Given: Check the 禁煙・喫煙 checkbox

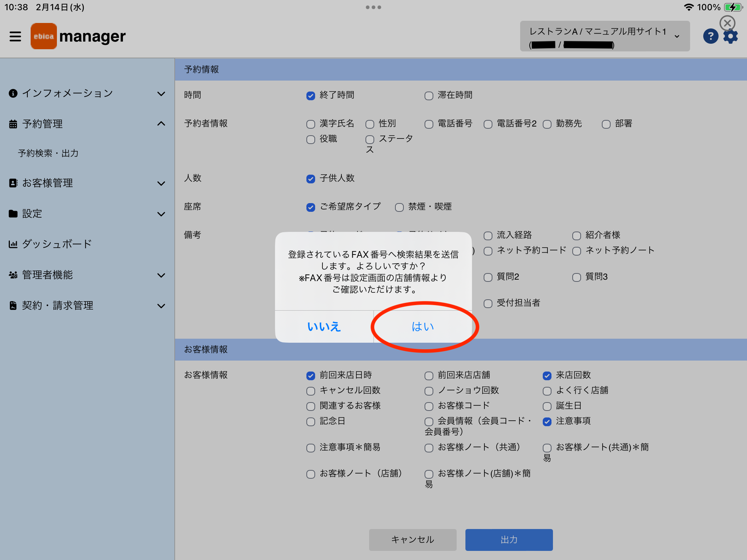Looking at the screenshot, I should coord(399,207).
